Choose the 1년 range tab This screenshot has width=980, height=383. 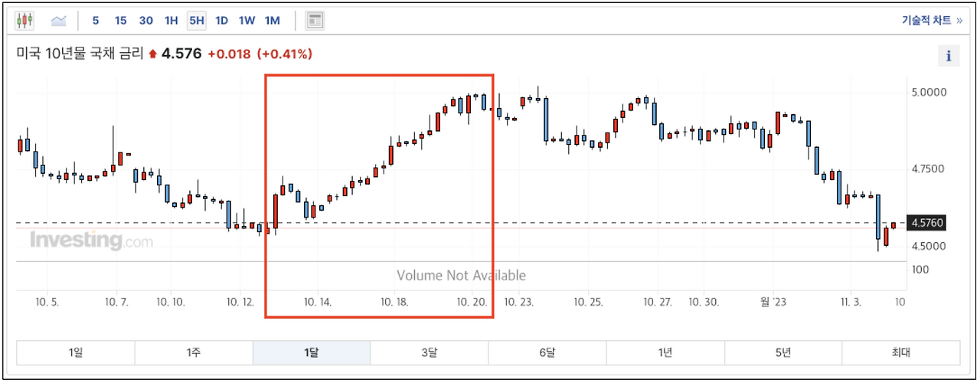pos(665,352)
